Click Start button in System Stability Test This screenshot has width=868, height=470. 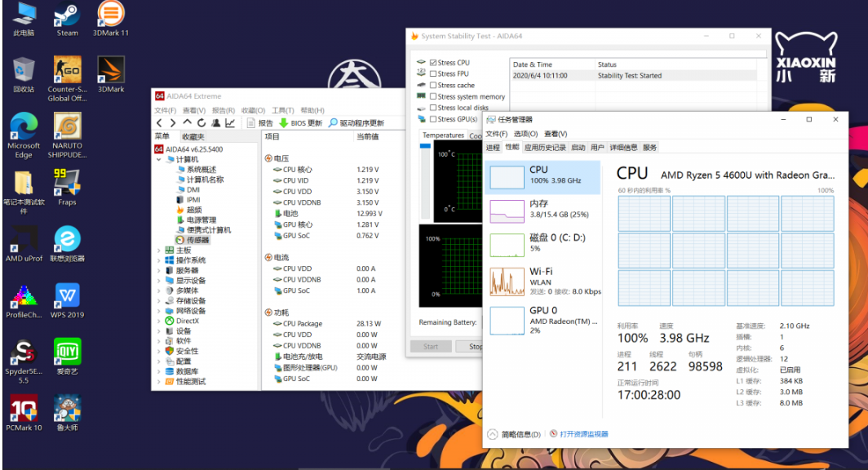(x=431, y=347)
